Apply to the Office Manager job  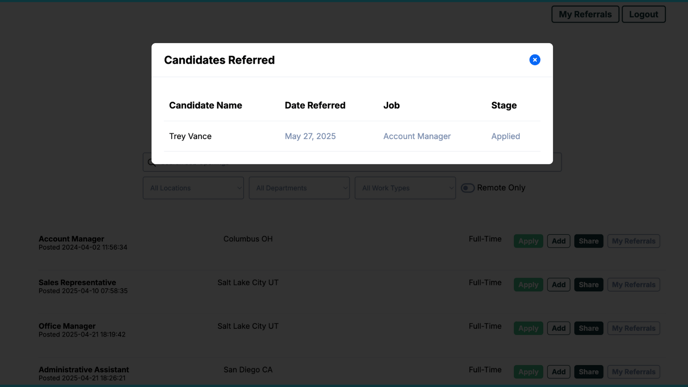528,328
